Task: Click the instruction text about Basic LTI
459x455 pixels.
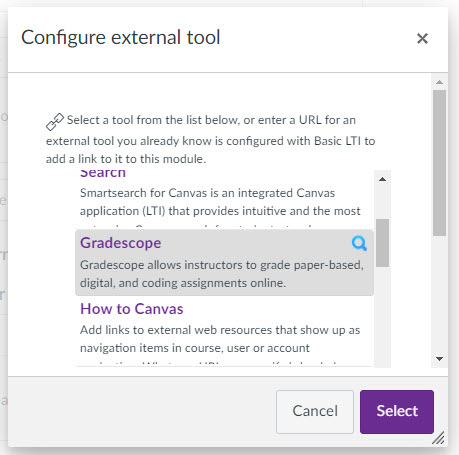Action: coord(211,140)
